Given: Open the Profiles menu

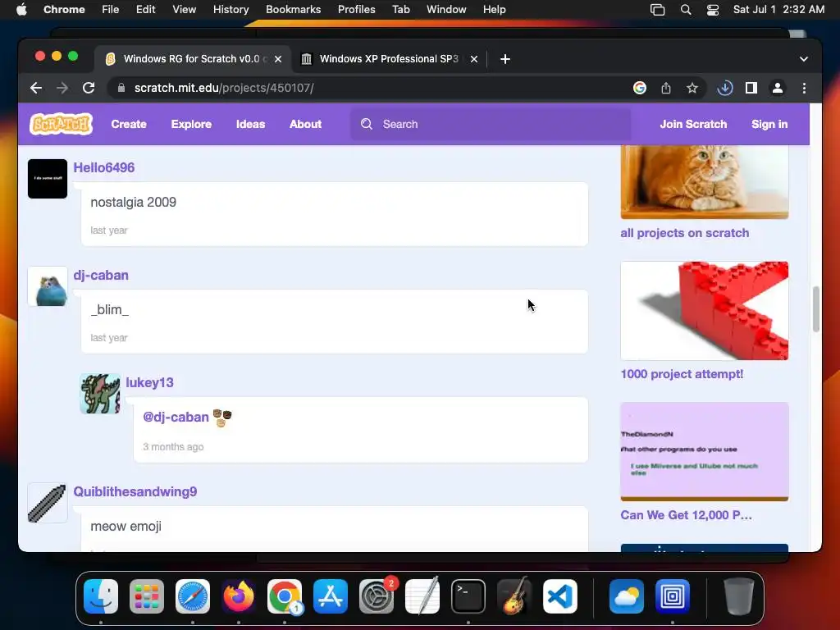Looking at the screenshot, I should point(356,9).
